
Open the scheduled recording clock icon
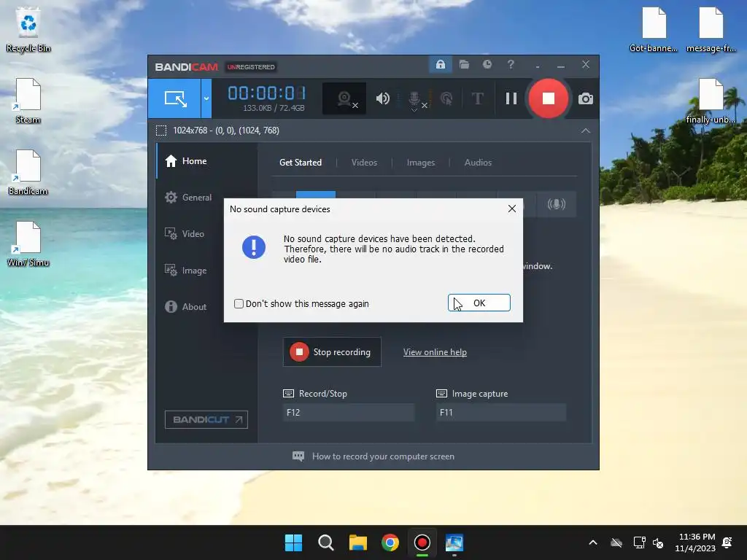tap(487, 64)
